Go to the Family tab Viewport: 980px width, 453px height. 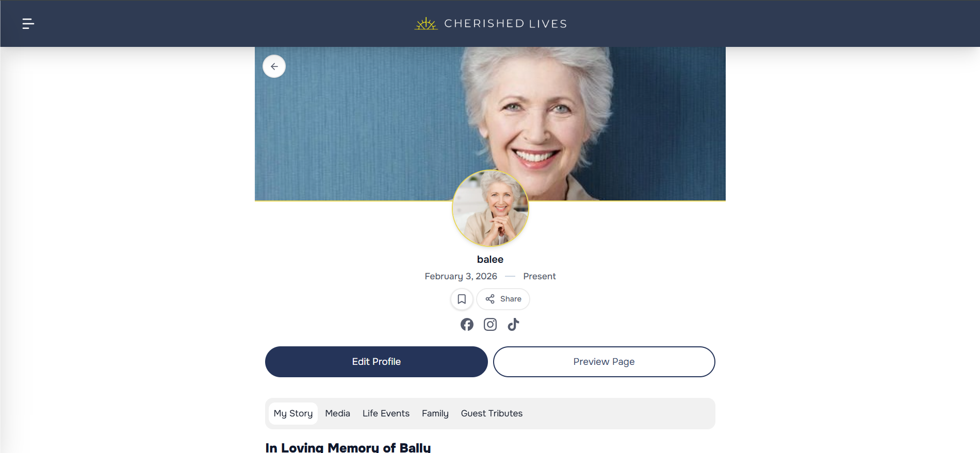(435, 413)
